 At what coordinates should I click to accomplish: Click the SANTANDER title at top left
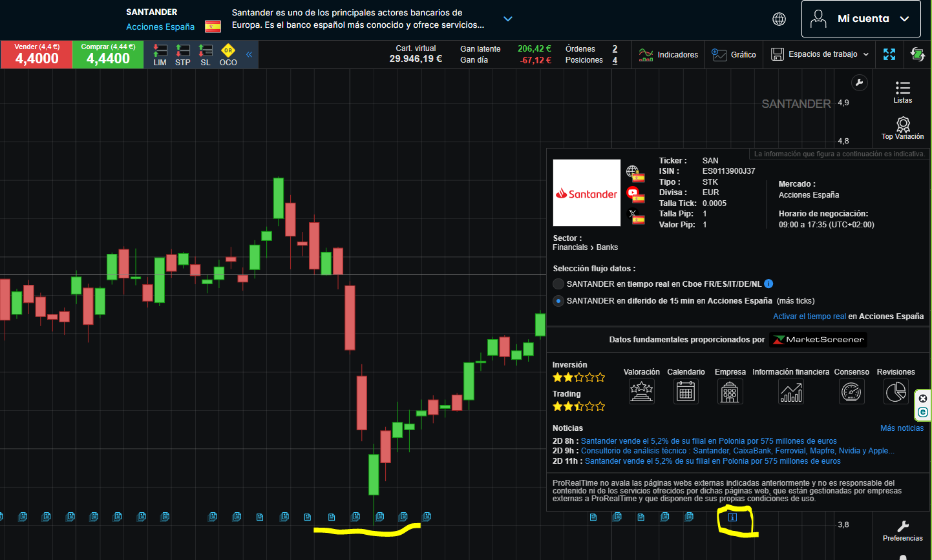152,12
